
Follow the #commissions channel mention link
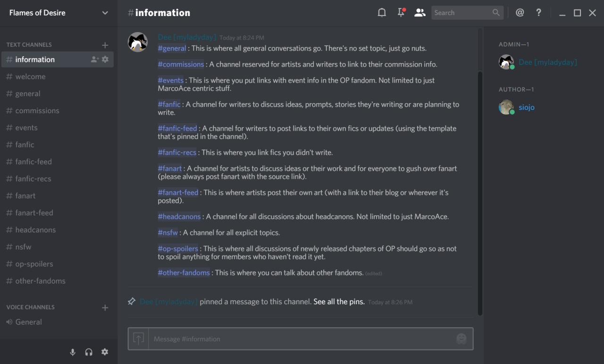point(181,64)
